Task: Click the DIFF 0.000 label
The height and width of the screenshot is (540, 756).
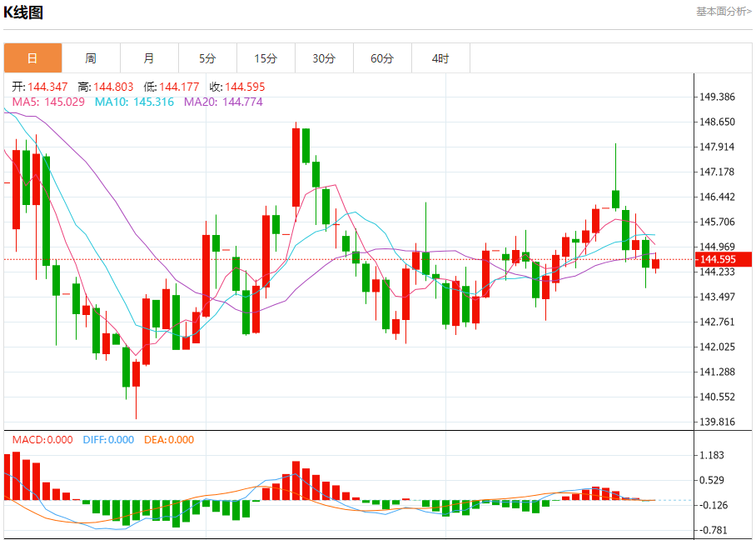Action: click(108, 440)
